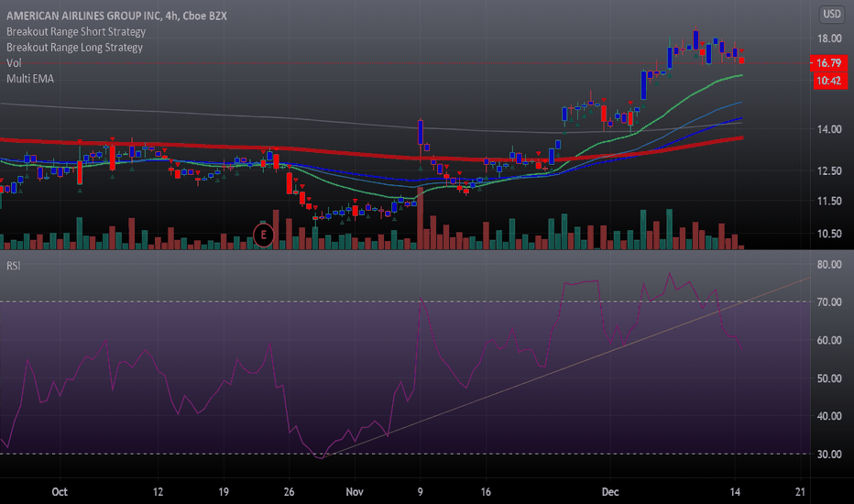
Task: Click the RSI 60.00 scale label
Action: (x=829, y=340)
